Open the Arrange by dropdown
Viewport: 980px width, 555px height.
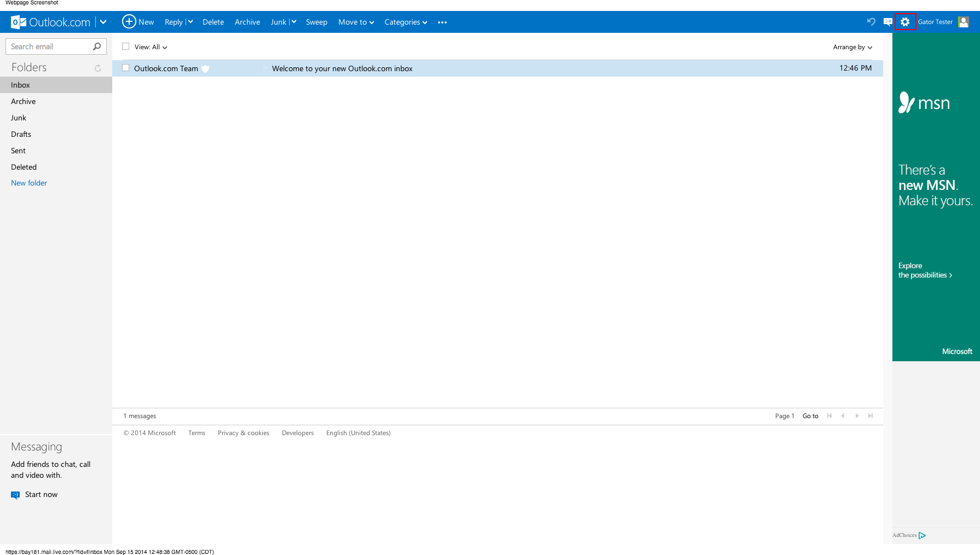coord(852,47)
